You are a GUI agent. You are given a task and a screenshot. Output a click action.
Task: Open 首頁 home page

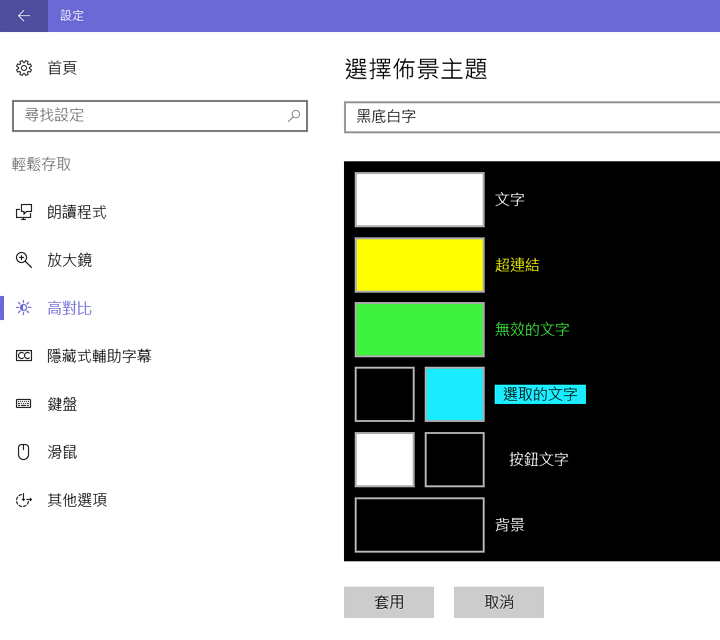coord(62,68)
